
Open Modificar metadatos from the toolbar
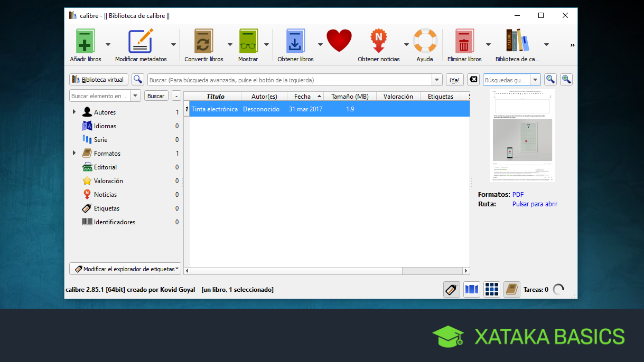(x=141, y=41)
